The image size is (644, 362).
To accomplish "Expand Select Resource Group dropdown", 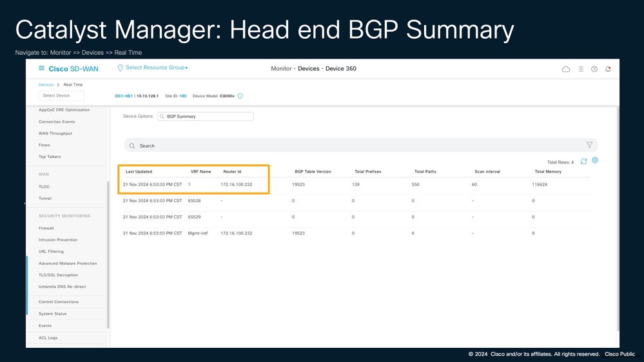I will click(157, 67).
